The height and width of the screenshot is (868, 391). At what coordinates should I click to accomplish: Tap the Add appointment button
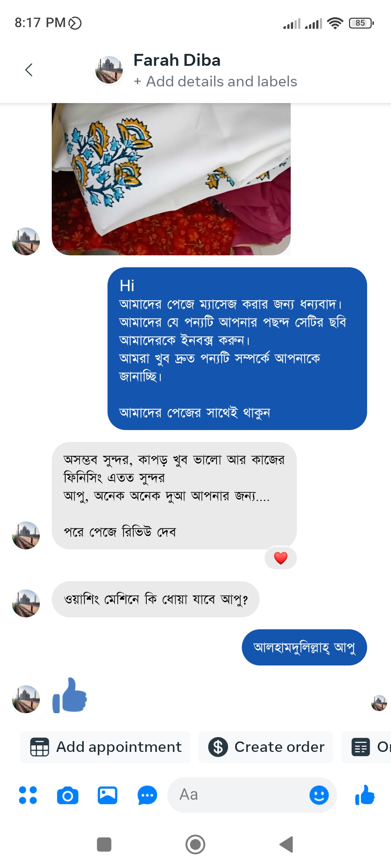click(x=105, y=747)
